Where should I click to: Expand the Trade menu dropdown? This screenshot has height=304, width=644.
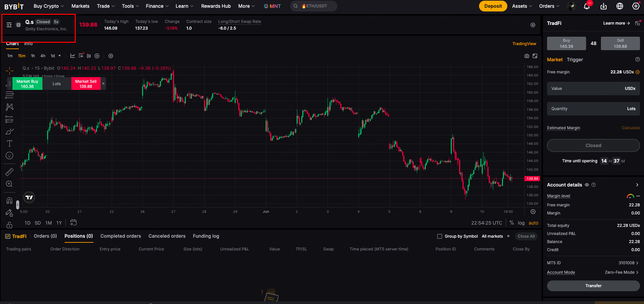(x=106, y=6)
